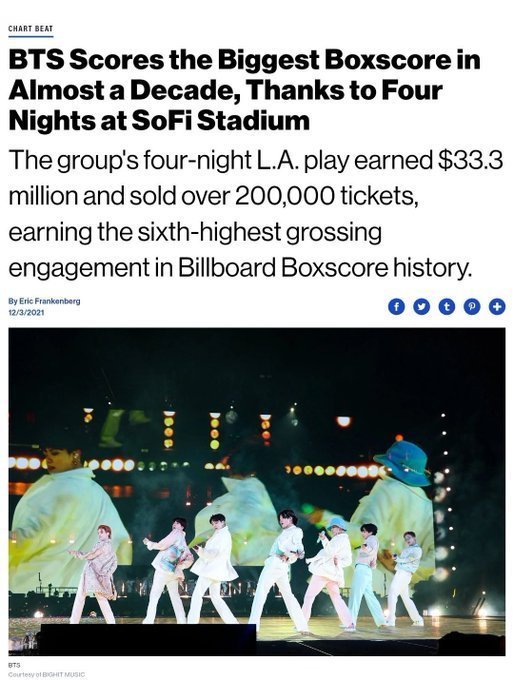Open the concert stage photo
The width and height of the screenshot is (514, 680).
coord(257,491)
